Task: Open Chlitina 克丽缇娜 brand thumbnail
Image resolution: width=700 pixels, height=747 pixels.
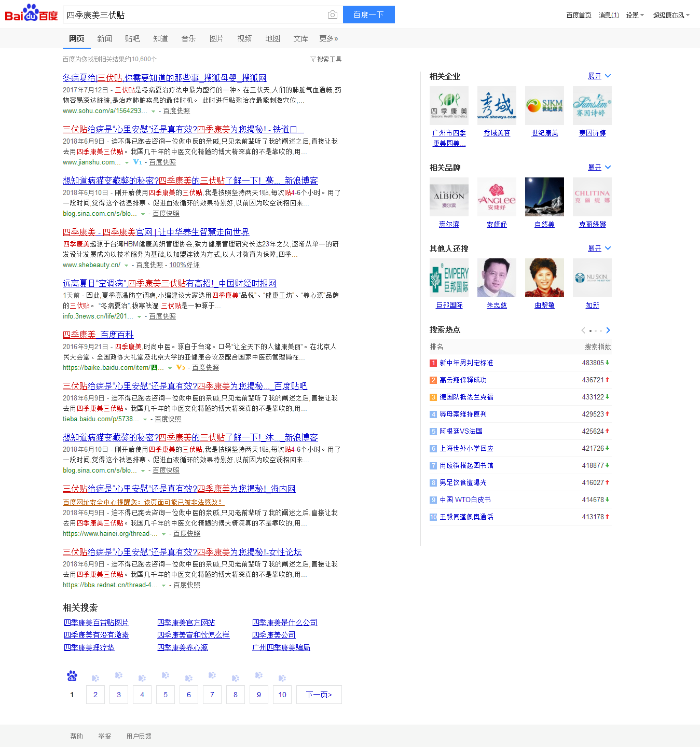Action: pos(592,197)
